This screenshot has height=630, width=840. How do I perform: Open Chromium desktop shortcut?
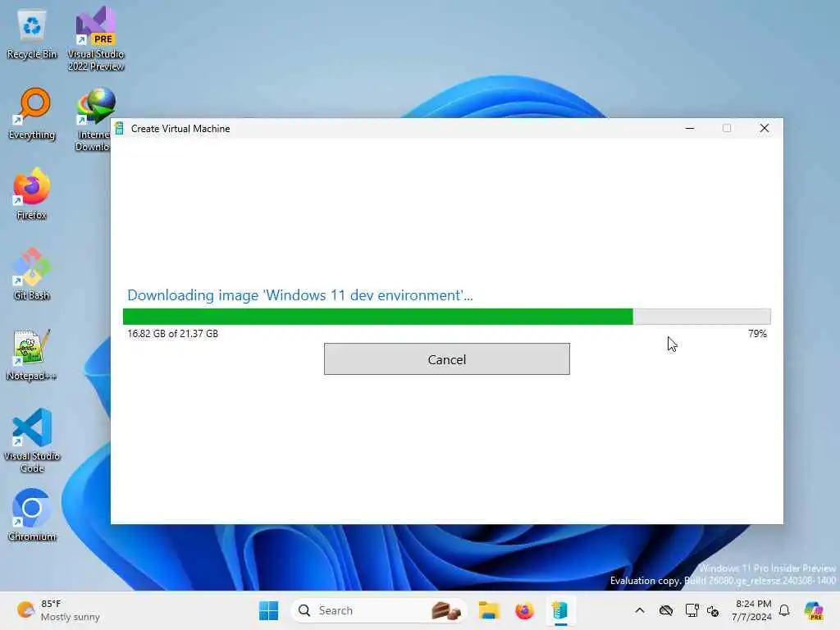click(x=32, y=515)
